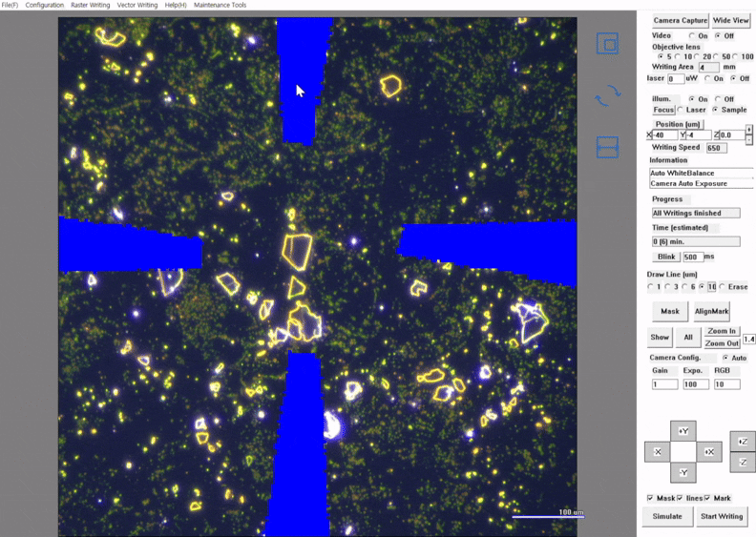Click the Start Writing button
Viewport: 756px width, 537px height.
click(x=722, y=516)
